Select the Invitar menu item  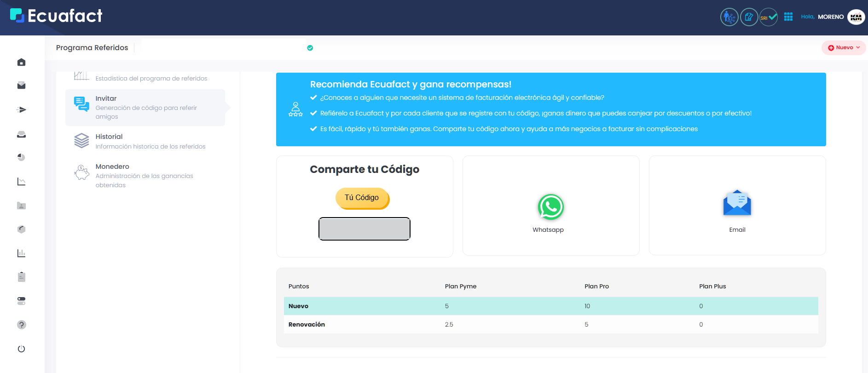point(145,107)
